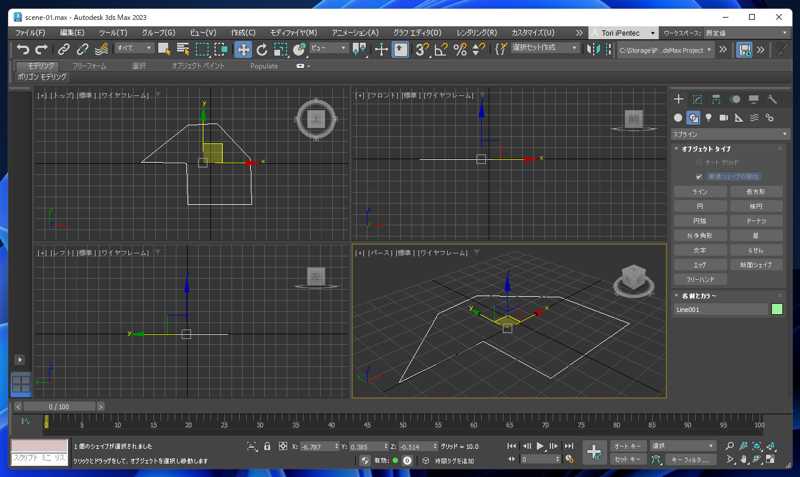Click the Select and Place icon
800x477 pixels.
(x=299, y=49)
